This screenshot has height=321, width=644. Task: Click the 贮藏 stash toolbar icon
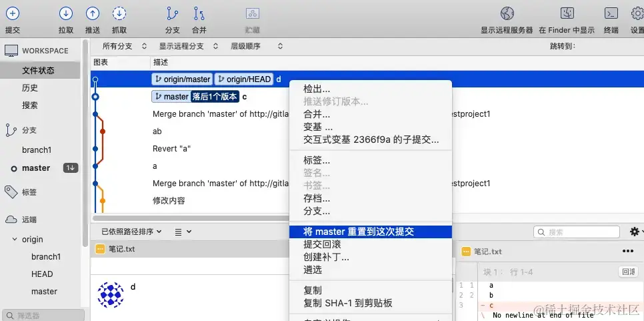(253, 13)
